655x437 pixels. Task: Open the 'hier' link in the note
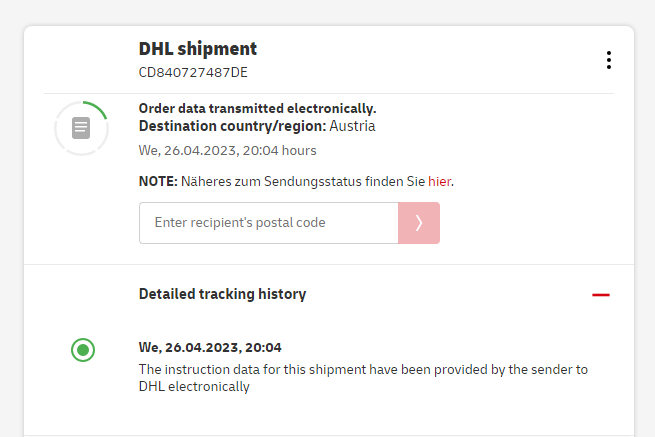pyautogui.click(x=440, y=181)
